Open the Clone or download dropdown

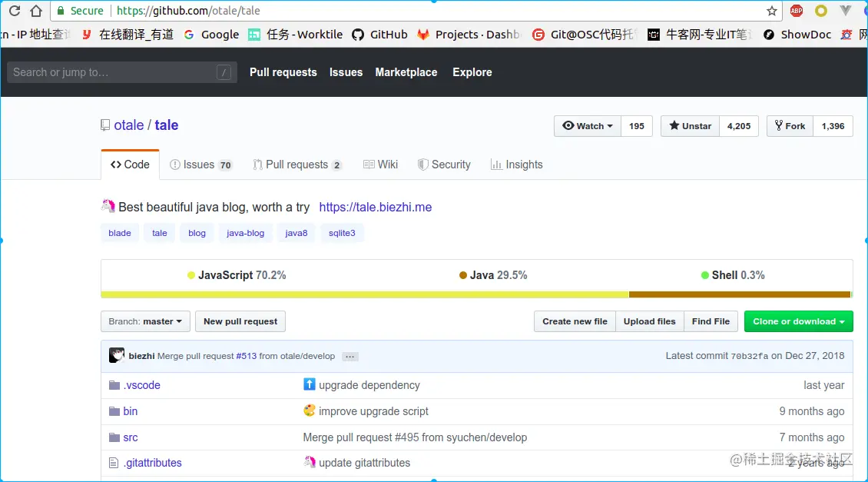[x=798, y=321]
